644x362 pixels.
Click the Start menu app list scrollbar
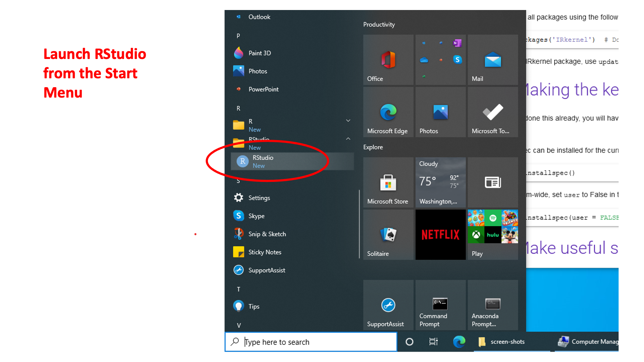click(x=359, y=224)
